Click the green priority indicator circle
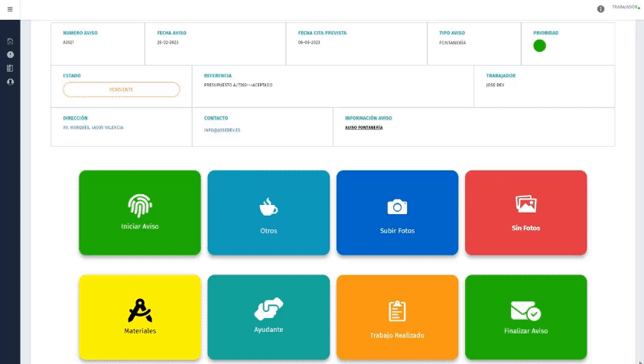Image resolution: width=644 pixels, height=364 pixels. [x=539, y=46]
